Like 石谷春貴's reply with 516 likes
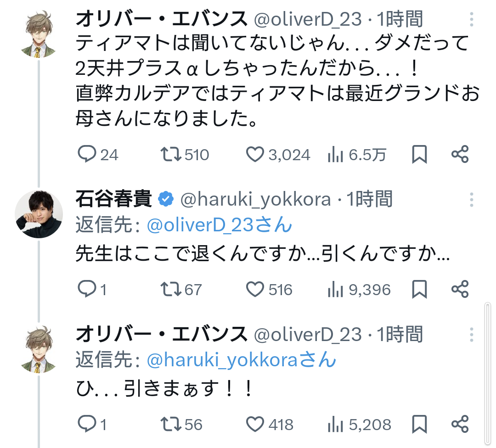 click(255, 289)
